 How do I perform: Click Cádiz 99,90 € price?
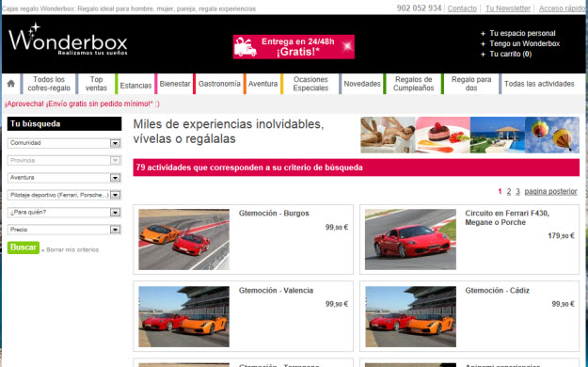[x=564, y=304]
